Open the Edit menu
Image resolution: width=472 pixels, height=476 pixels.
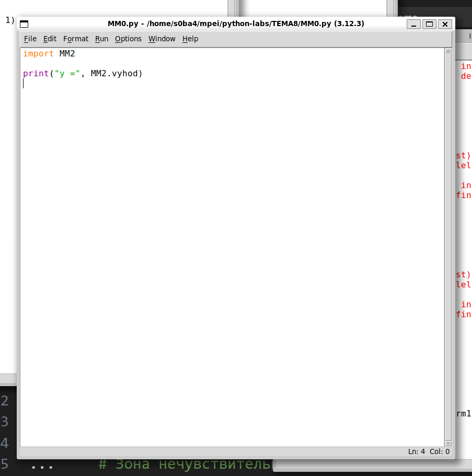coord(50,39)
